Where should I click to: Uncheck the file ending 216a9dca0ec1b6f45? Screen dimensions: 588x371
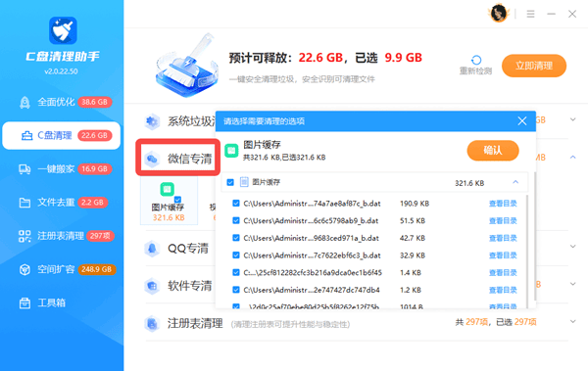[x=236, y=272]
